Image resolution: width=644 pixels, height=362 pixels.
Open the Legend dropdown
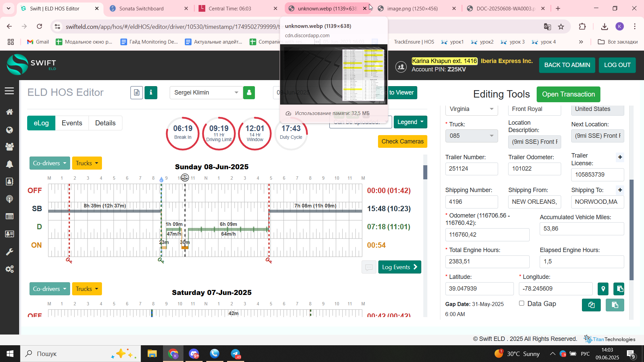410,122
